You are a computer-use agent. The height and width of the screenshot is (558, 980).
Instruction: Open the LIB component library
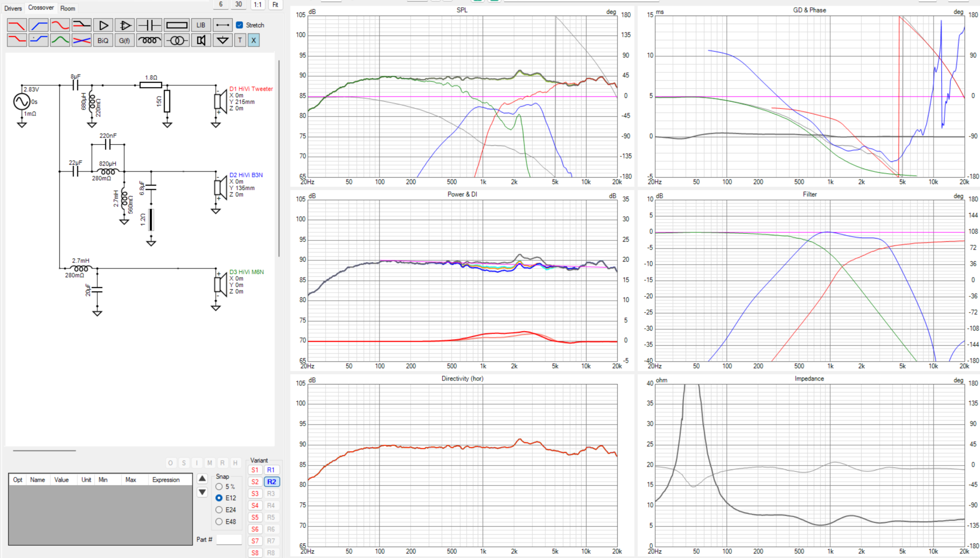click(x=201, y=25)
